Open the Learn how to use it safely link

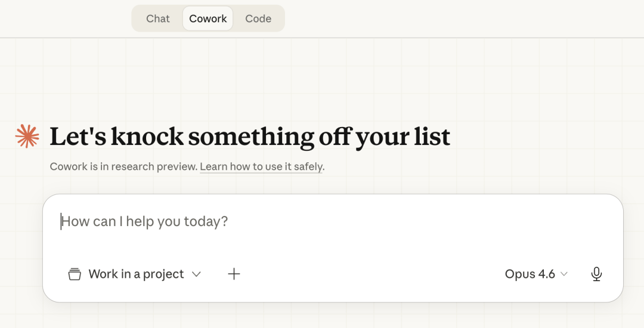261,167
